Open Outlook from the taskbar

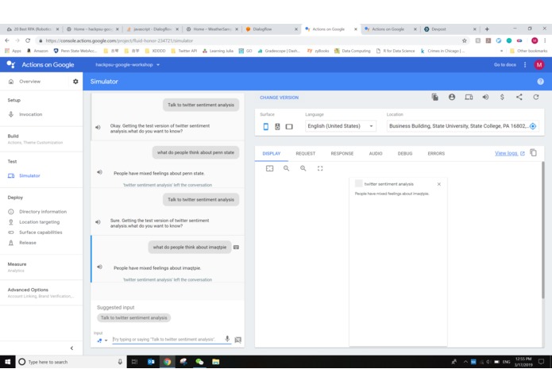pyautogui.click(x=151, y=362)
